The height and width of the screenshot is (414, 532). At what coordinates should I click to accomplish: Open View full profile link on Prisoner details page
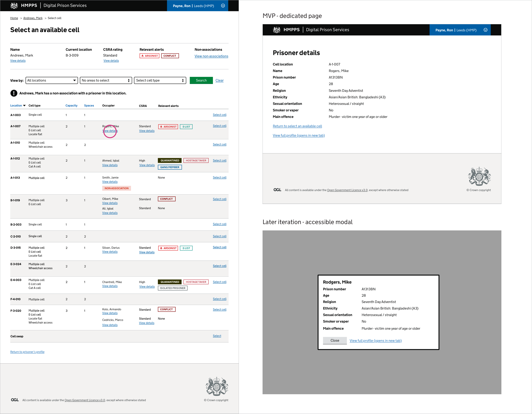pos(299,135)
